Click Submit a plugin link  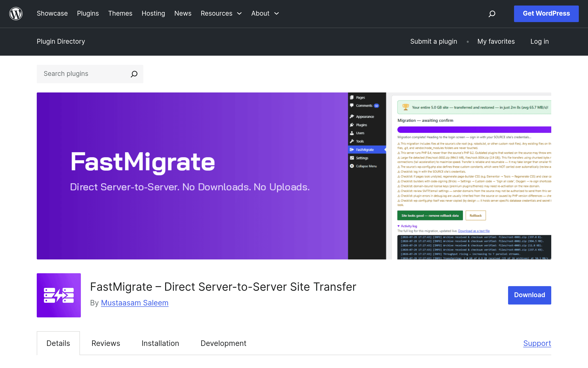pyautogui.click(x=433, y=41)
